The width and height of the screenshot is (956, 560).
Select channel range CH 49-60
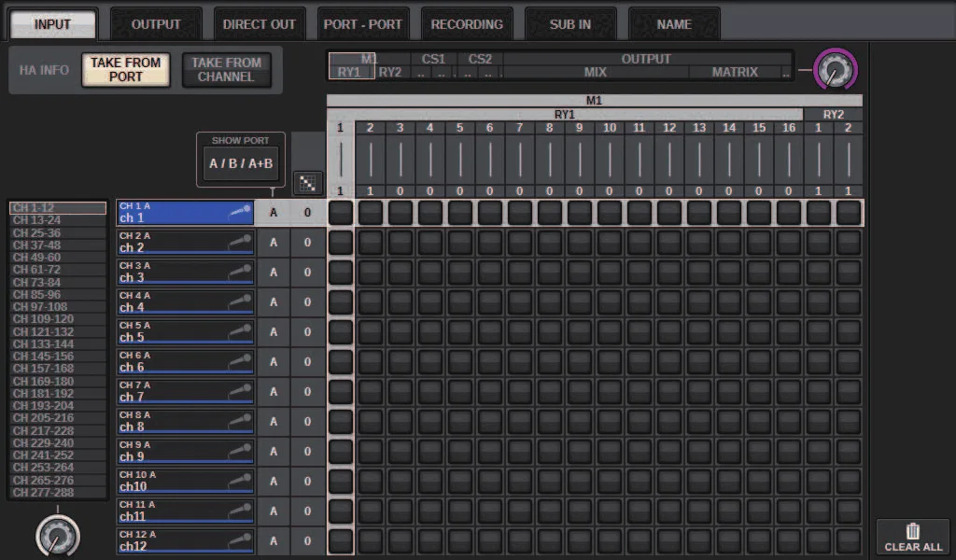tap(58, 258)
